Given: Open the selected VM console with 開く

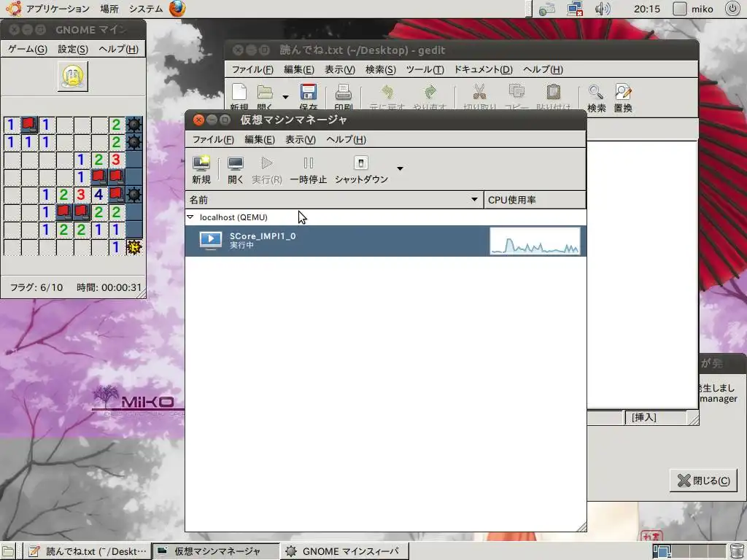Looking at the screenshot, I should point(236,169).
